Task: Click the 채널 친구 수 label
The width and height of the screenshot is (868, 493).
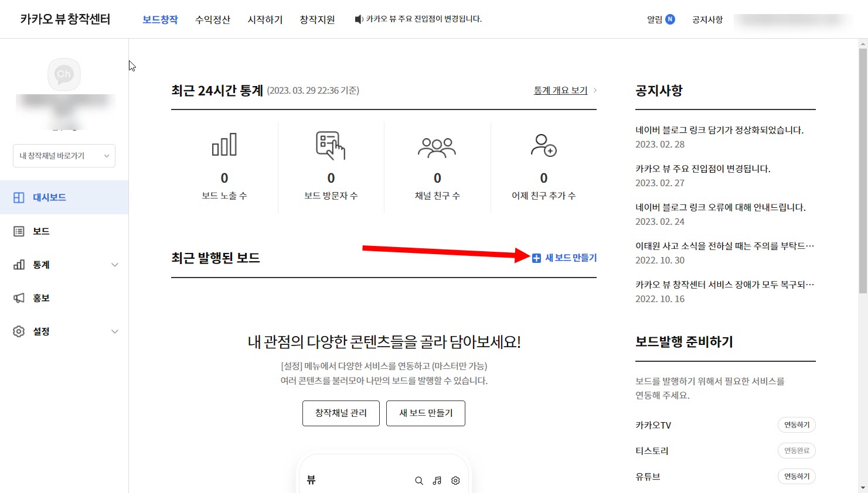Action: pyautogui.click(x=437, y=196)
